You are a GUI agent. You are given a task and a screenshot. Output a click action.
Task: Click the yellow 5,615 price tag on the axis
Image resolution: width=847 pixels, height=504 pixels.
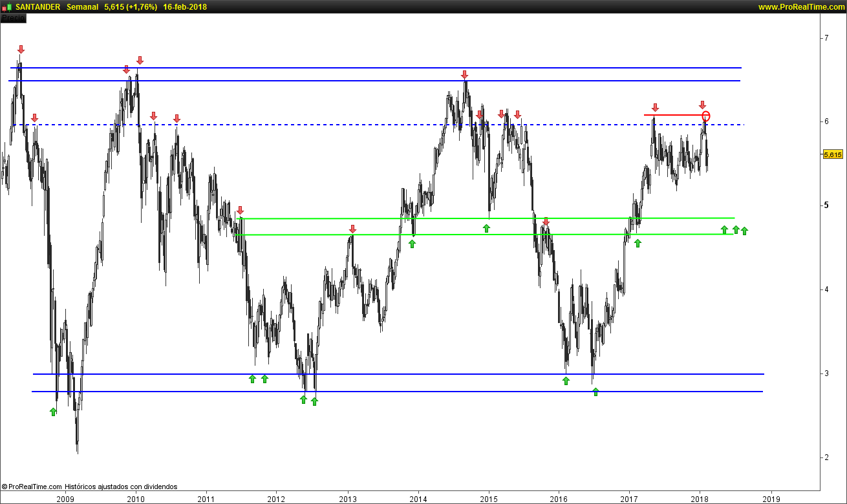tap(833, 154)
